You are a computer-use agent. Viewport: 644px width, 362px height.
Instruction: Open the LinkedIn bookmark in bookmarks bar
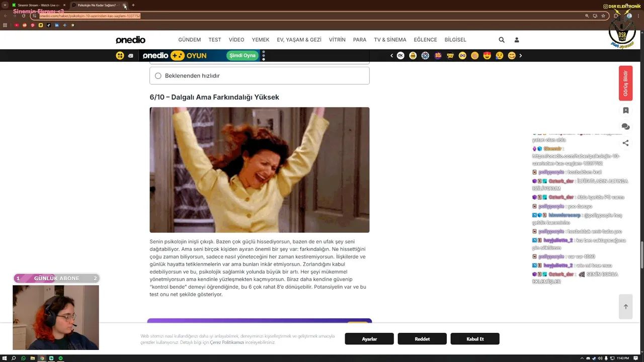click(57, 25)
